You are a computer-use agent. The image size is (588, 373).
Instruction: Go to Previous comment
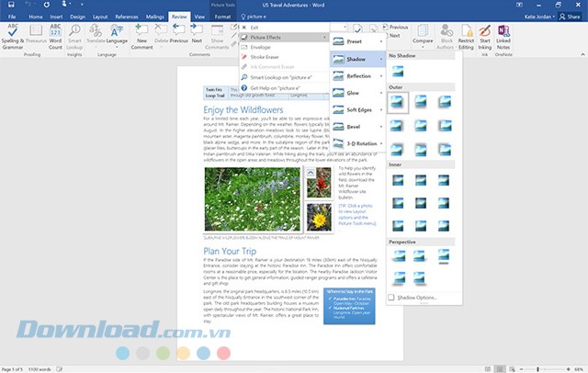178,35
